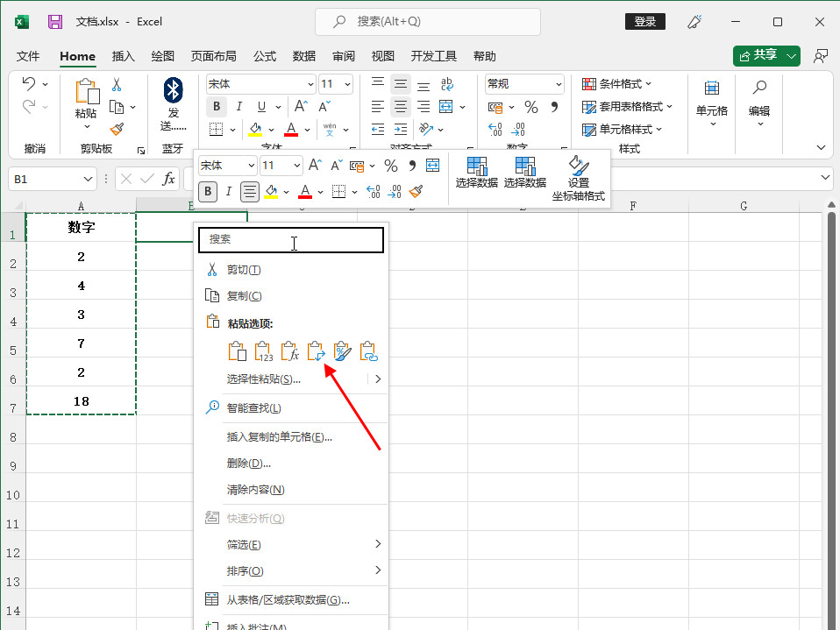The width and height of the screenshot is (840, 630).
Task: Click the 编辑 ribbon button
Action: [x=759, y=103]
